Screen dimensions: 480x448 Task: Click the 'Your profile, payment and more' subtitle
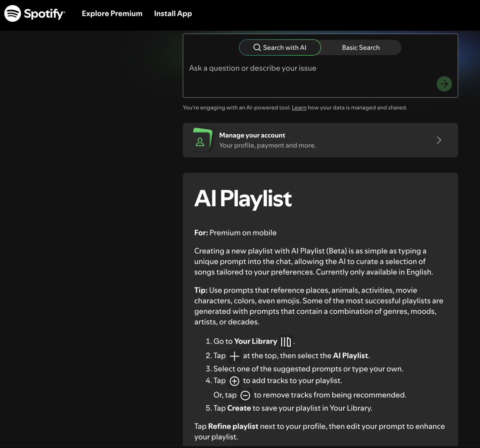(x=267, y=145)
